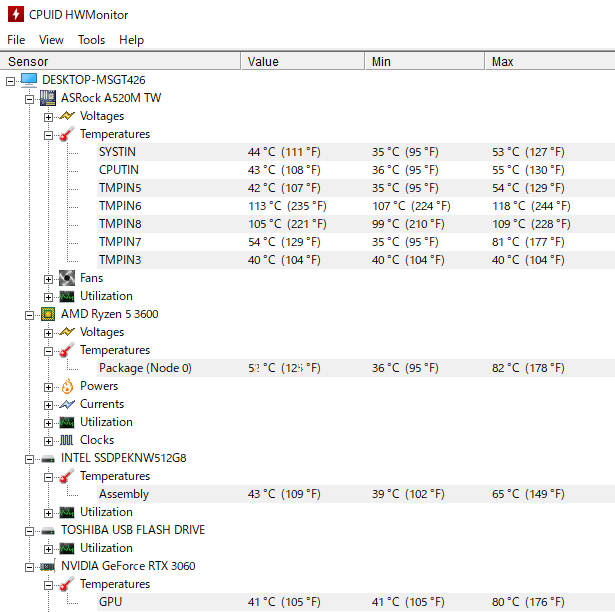Expand the ASRock Voltages node
Viewport: 615px width, 612px height.
pyautogui.click(x=48, y=117)
